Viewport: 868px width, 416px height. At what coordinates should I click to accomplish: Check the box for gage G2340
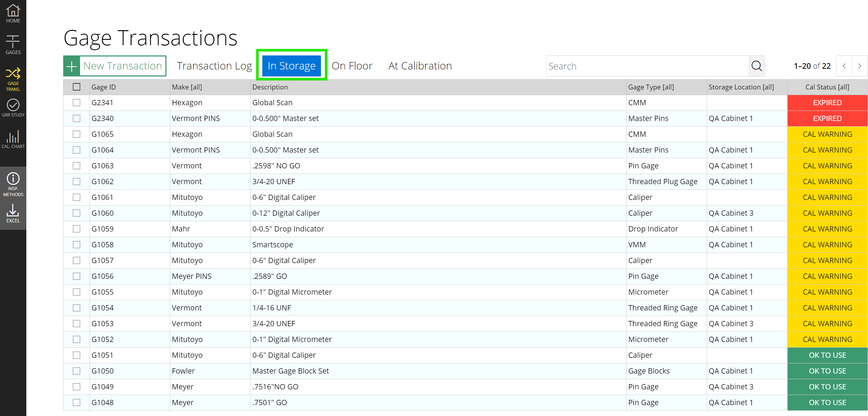click(77, 119)
